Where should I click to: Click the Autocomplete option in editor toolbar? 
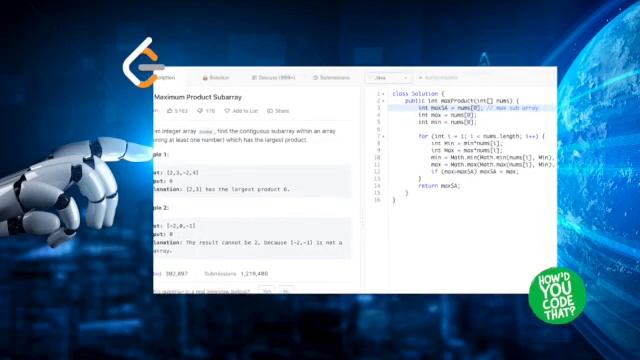438,78
